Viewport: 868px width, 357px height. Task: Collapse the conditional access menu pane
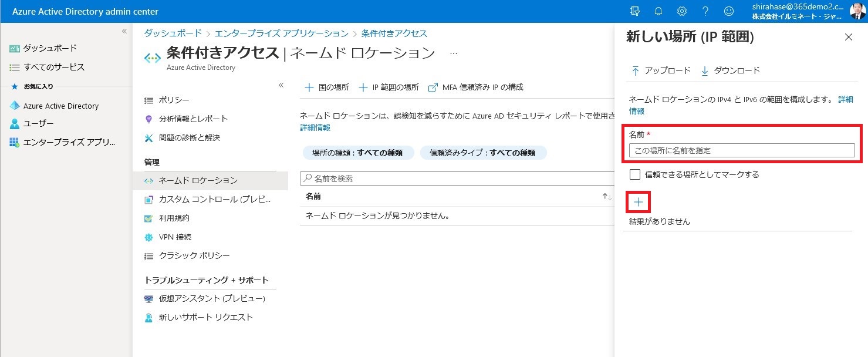tap(281, 85)
